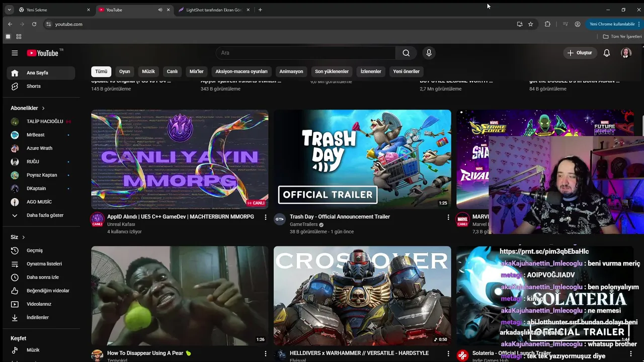Open Chrome profile icon
This screenshot has width=644, height=362.
point(578,24)
